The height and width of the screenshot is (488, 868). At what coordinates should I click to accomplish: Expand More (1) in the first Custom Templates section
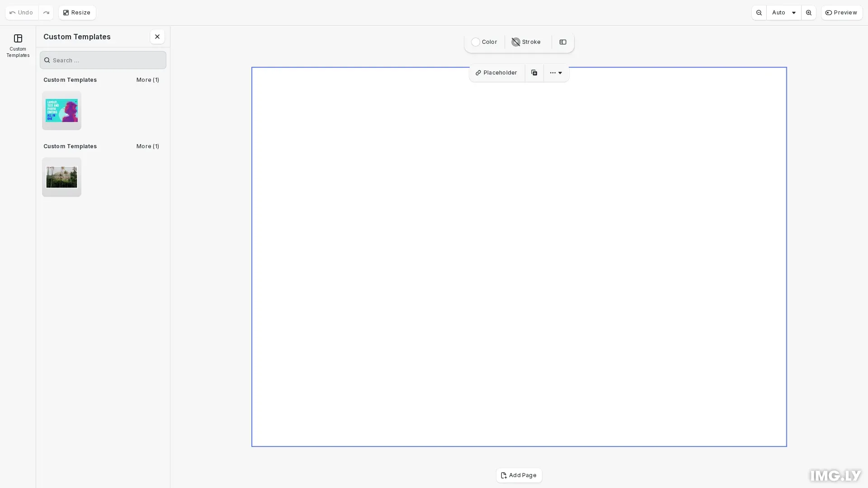coord(147,80)
